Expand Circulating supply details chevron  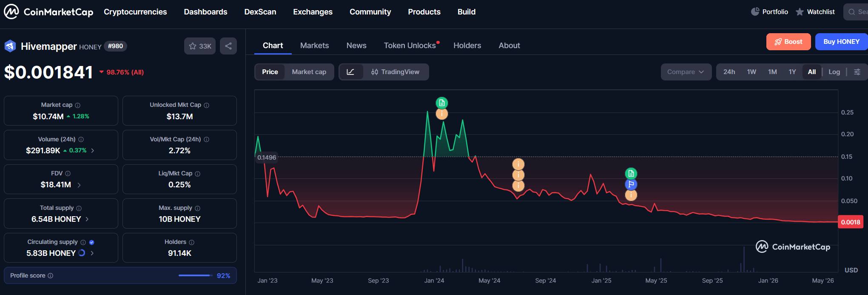[92, 253]
